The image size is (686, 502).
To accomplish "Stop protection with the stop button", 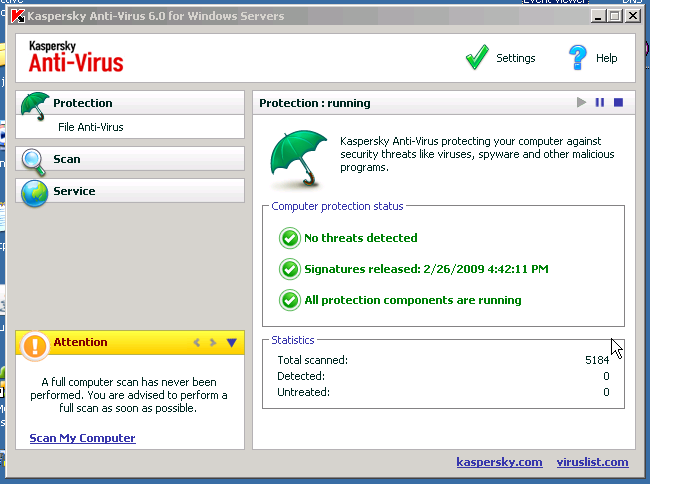I will pos(618,102).
